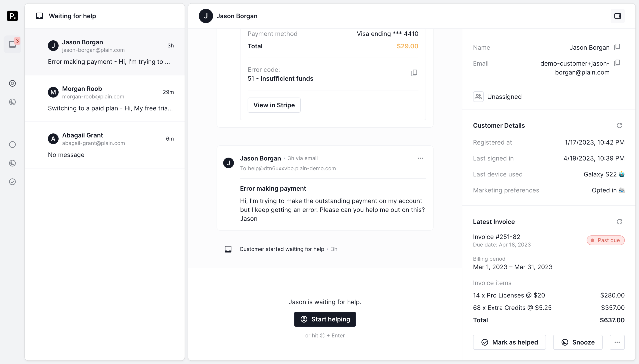Image resolution: width=639 pixels, height=364 pixels.
Task: Click the target circle sidebar icon
Action: click(13, 83)
